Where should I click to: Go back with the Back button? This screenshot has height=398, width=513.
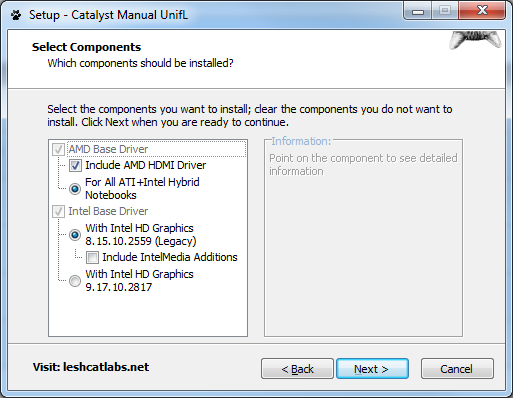(x=297, y=369)
